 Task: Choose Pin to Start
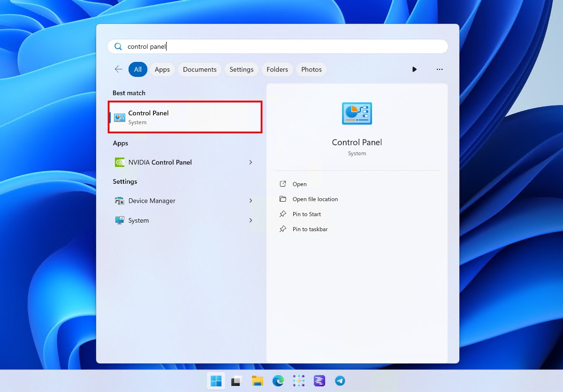[307, 214]
